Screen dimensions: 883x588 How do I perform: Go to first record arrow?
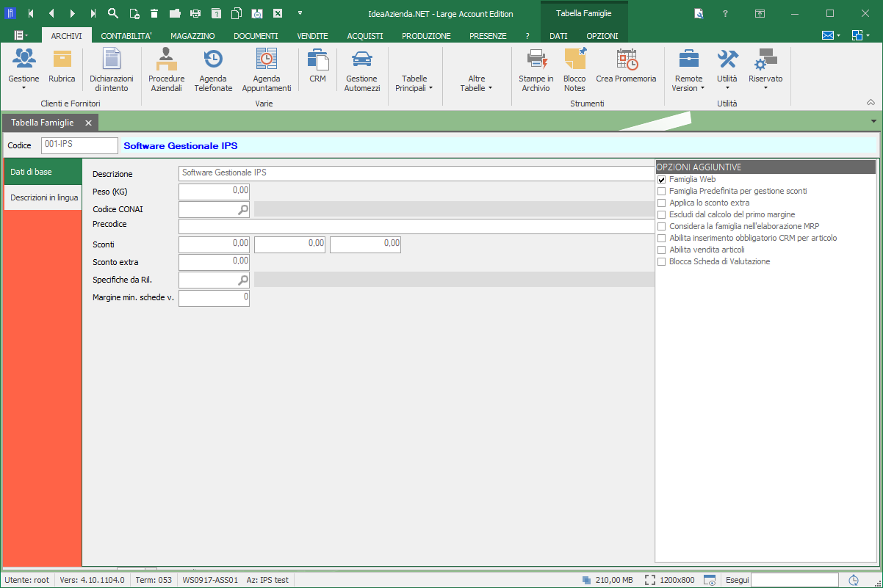(x=30, y=13)
